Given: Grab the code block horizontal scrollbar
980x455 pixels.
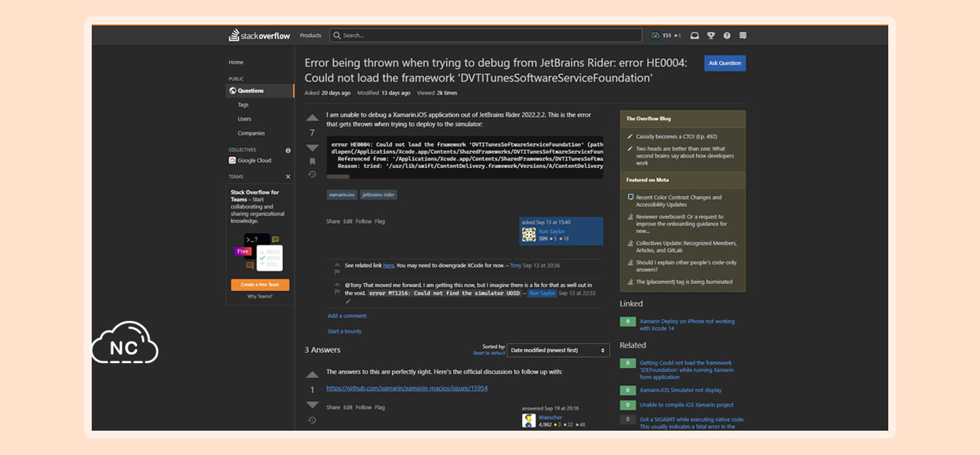Looking at the screenshot, I should [x=338, y=177].
